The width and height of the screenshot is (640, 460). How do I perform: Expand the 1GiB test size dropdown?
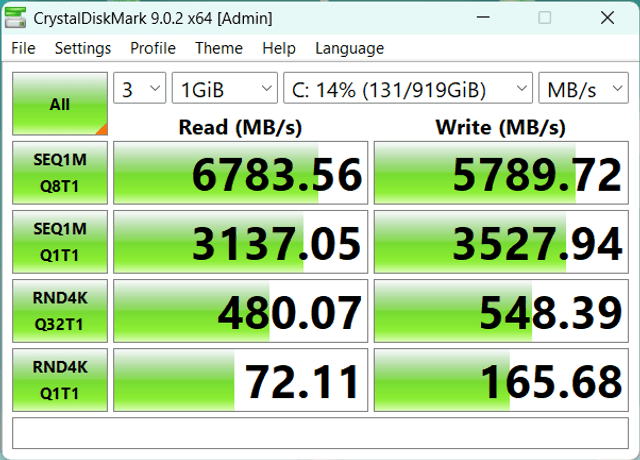(x=225, y=88)
